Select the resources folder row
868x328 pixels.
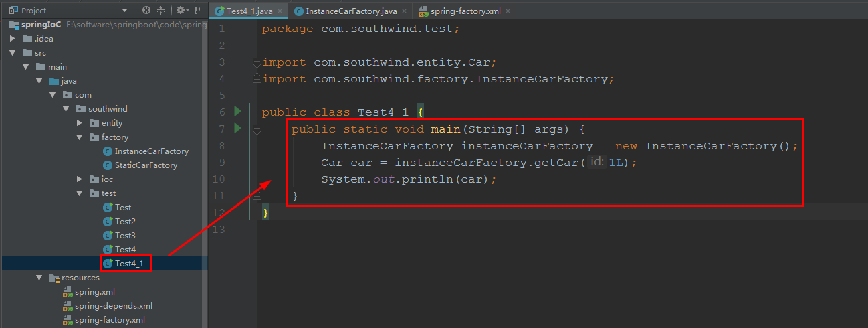(104, 277)
